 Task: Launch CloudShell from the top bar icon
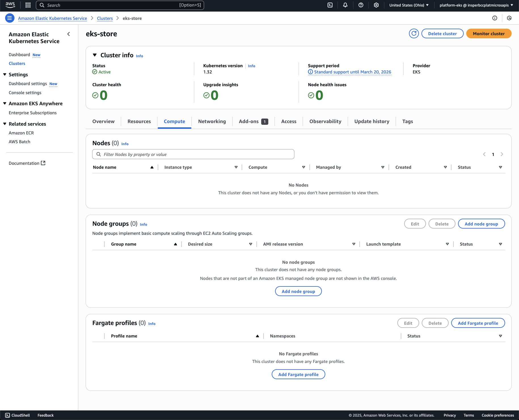coord(330,5)
